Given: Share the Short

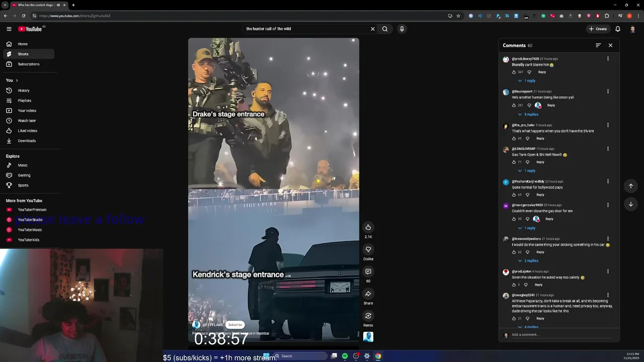Looking at the screenshot, I should tap(368, 294).
